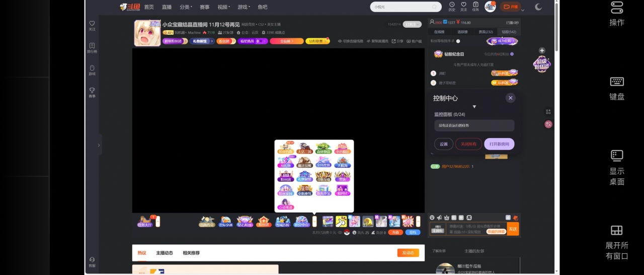Open 积分中心 activity icon
Viewport: 644px width, 275px height.
[301, 221]
